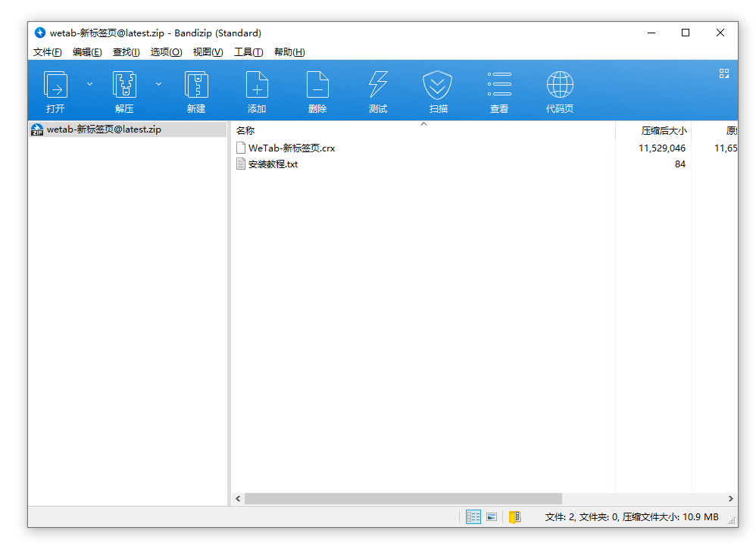Click the horizontal scrollbar thumb
Screen dimensions: 756x549
click(x=403, y=498)
